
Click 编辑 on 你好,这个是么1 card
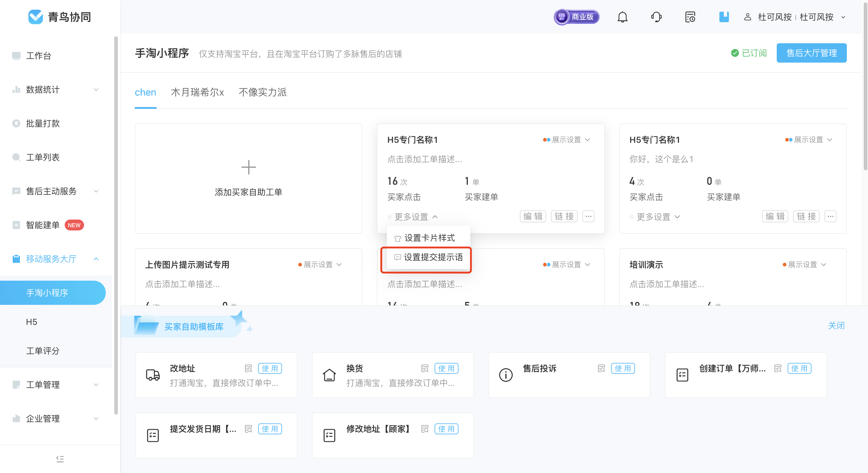[x=775, y=217]
